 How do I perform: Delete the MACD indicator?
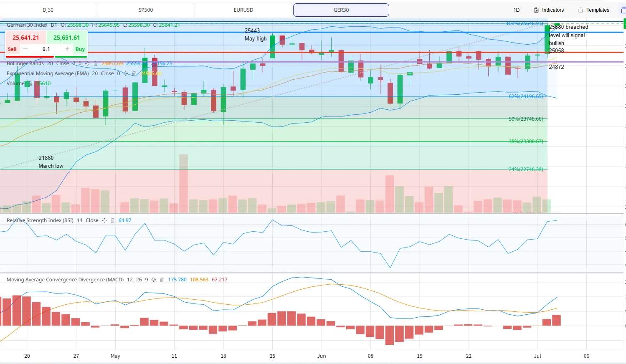point(162,280)
